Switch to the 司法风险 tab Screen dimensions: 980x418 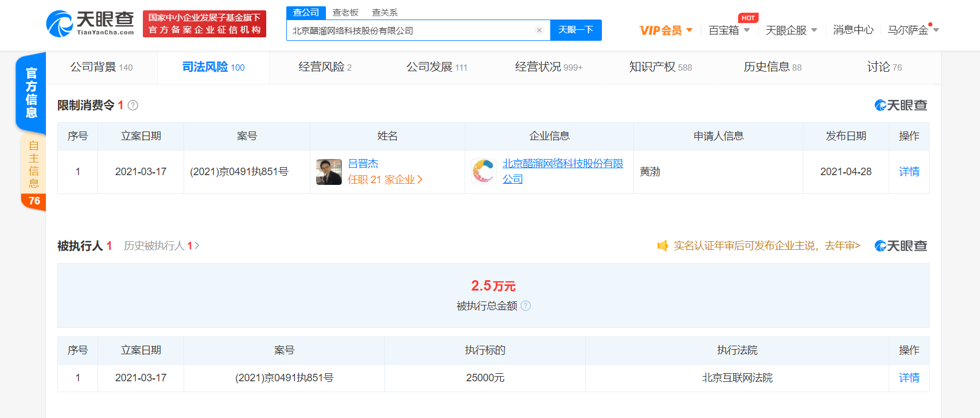(x=213, y=67)
